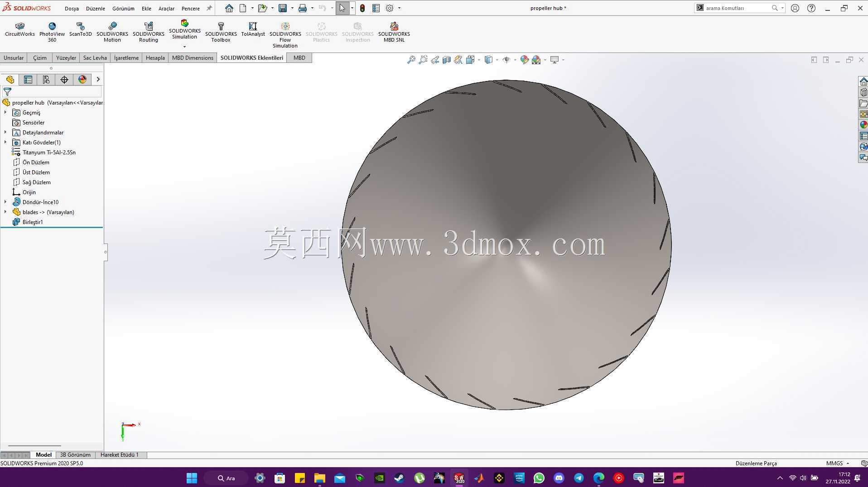Open PhotoView 360 add-in
This screenshot has width=868, height=487.
tap(52, 32)
